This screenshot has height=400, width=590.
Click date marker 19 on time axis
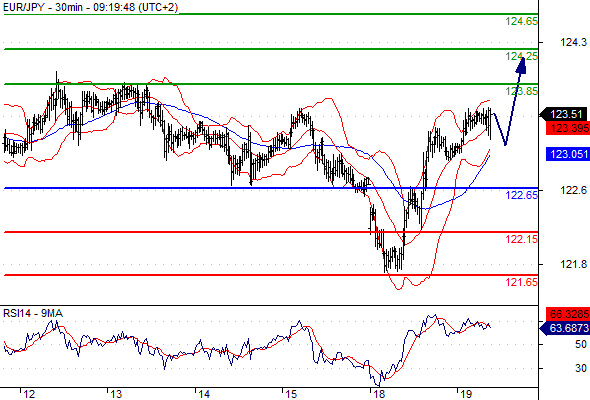tap(466, 394)
